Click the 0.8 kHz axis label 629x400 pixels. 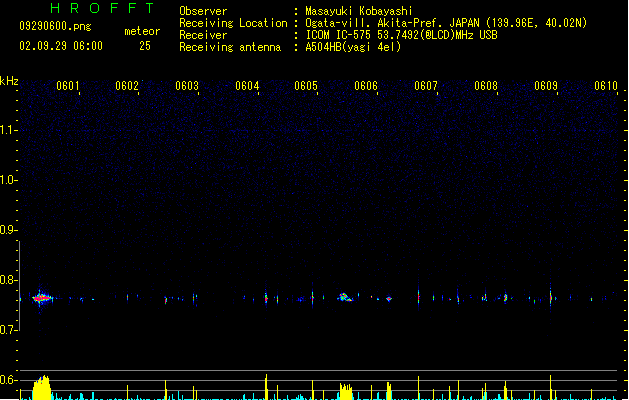[x=8, y=280]
